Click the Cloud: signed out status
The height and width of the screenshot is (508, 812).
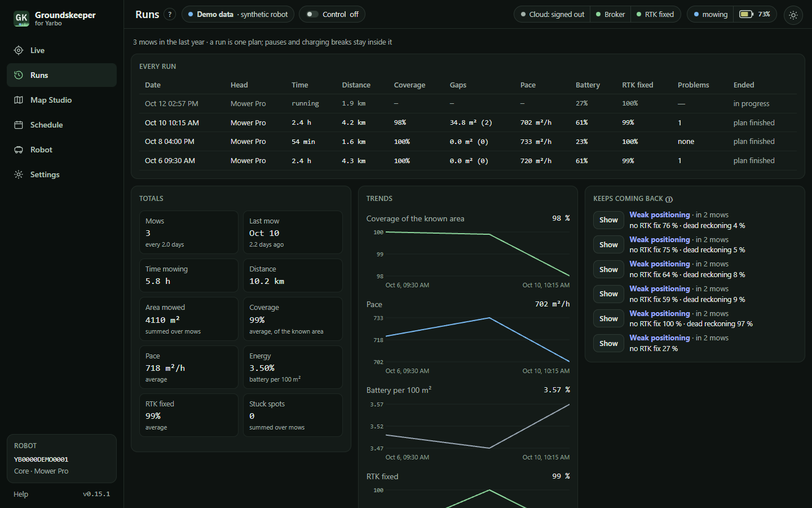coord(553,15)
